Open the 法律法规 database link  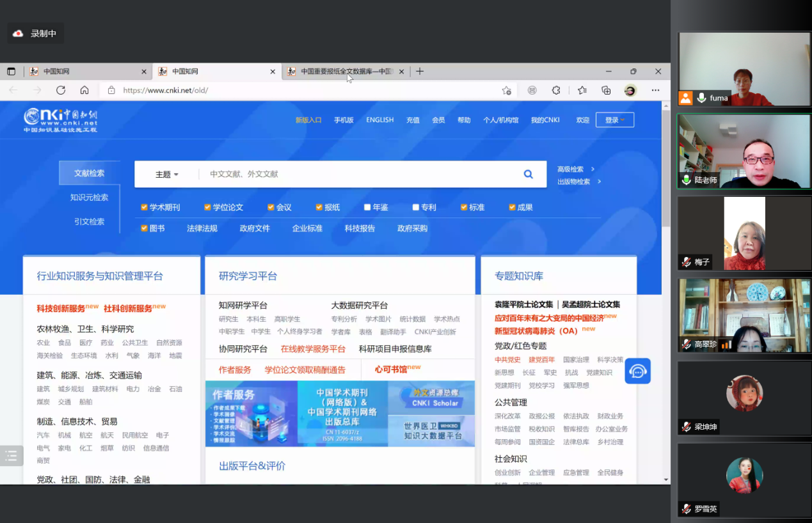click(x=202, y=228)
